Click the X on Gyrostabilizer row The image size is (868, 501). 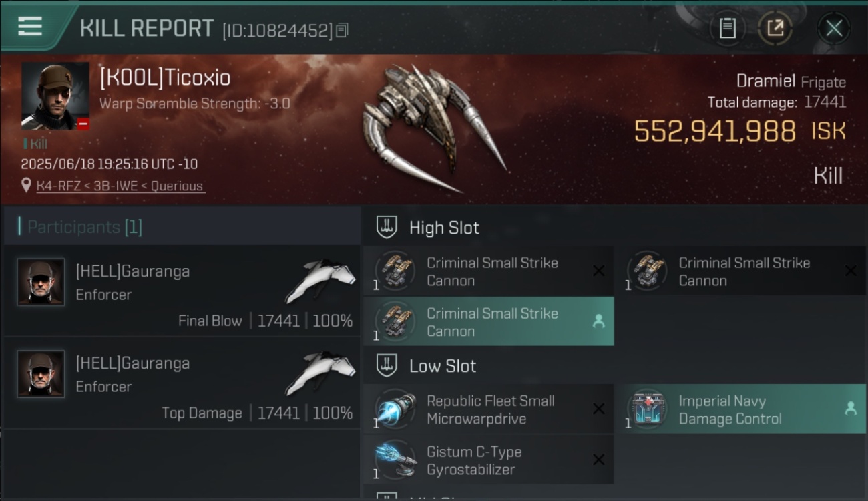pyautogui.click(x=599, y=460)
